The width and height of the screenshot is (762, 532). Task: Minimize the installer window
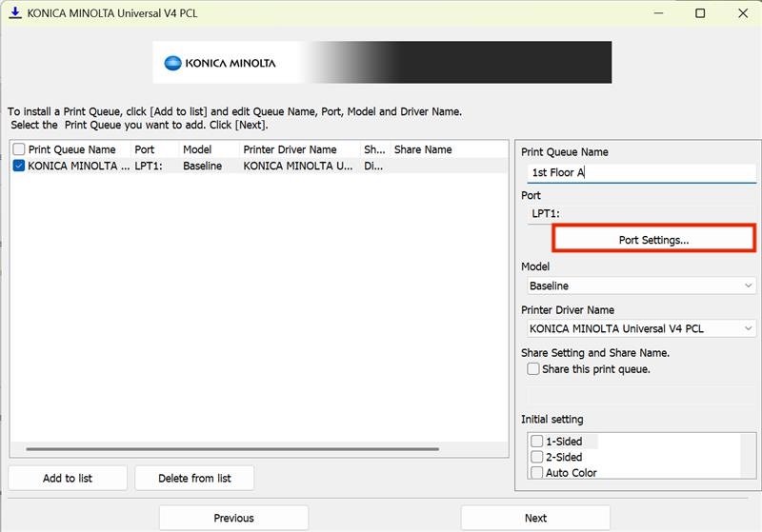tap(658, 13)
